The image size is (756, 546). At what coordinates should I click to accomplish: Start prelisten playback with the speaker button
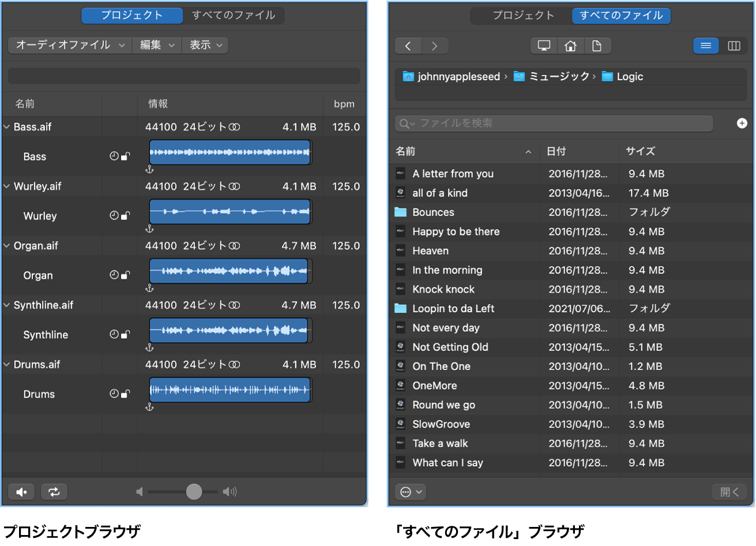pyautogui.click(x=21, y=492)
